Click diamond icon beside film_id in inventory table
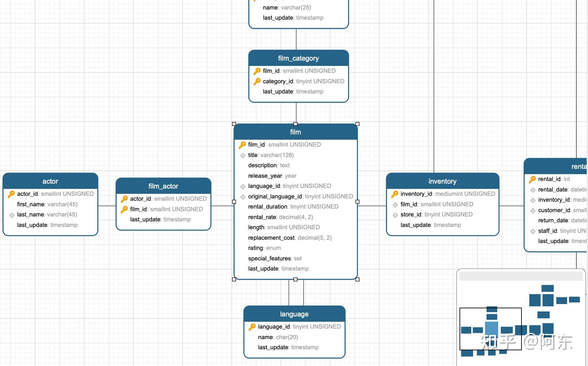This screenshot has height=366, width=588. pyautogui.click(x=395, y=205)
